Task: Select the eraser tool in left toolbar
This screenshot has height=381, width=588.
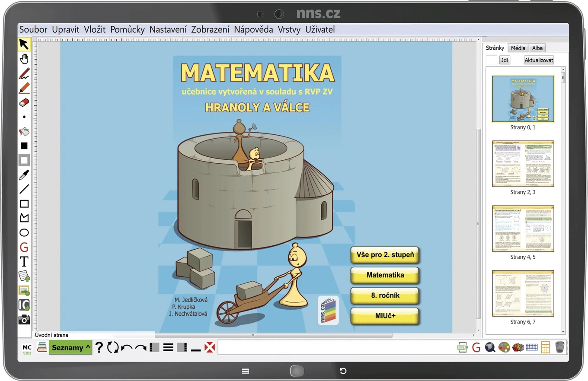Action: click(24, 102)
